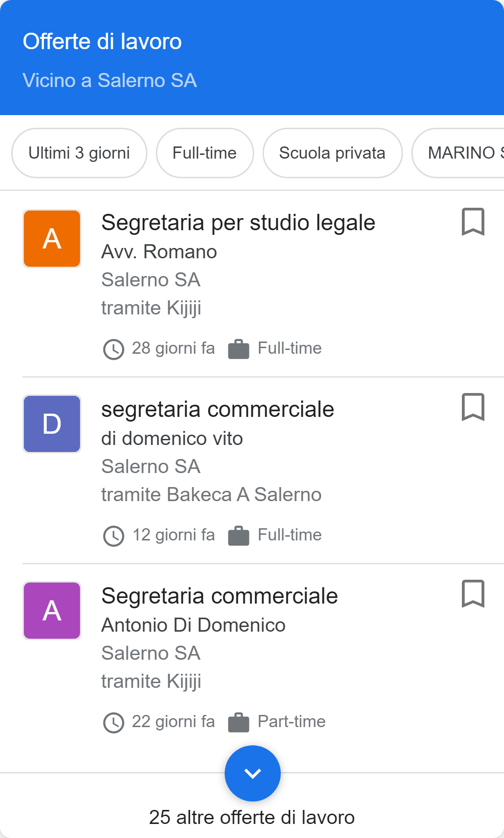Screen dimensions: 504x838
Task: Bookmark the di domenico vito job listing
Action: (473, 407)
